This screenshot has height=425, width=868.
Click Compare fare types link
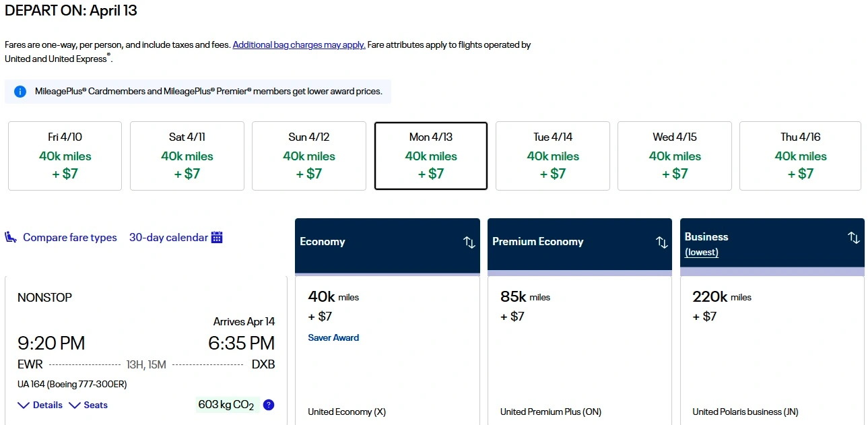click(x=69, y=237)
